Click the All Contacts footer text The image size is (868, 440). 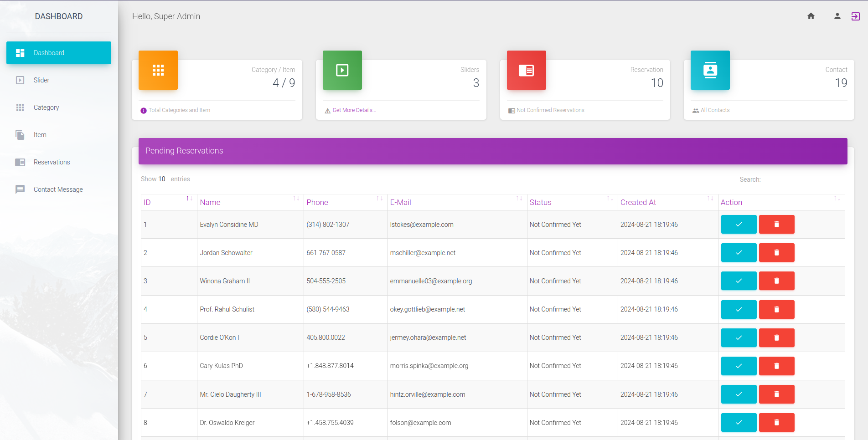pyautogui.click(x=715, y=110)
